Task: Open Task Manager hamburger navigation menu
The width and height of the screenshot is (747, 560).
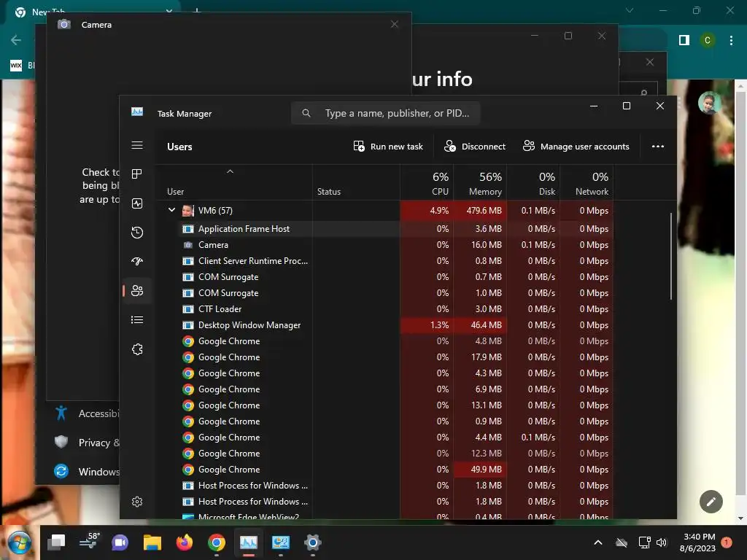Action: [x=137, y=145]
